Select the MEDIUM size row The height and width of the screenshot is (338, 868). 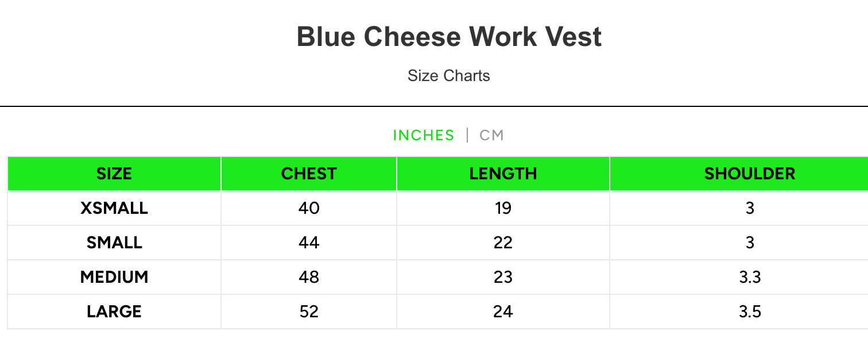114,277
